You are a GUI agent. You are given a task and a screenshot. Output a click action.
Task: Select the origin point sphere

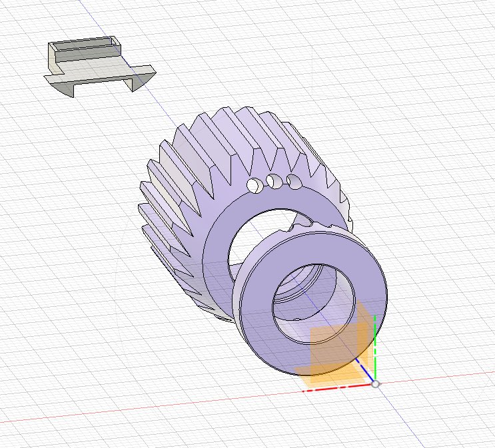375,384
